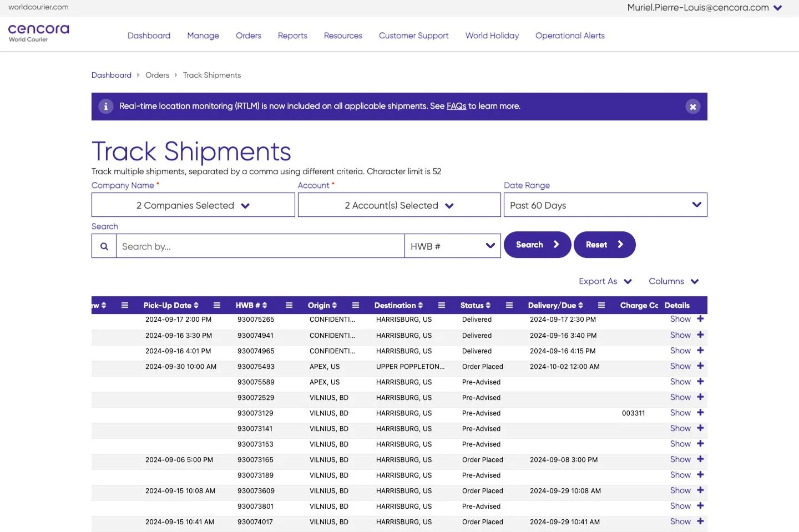
Task: Open the World Holiday nav item
Action: pyautogui.click(x=492, y=36)
